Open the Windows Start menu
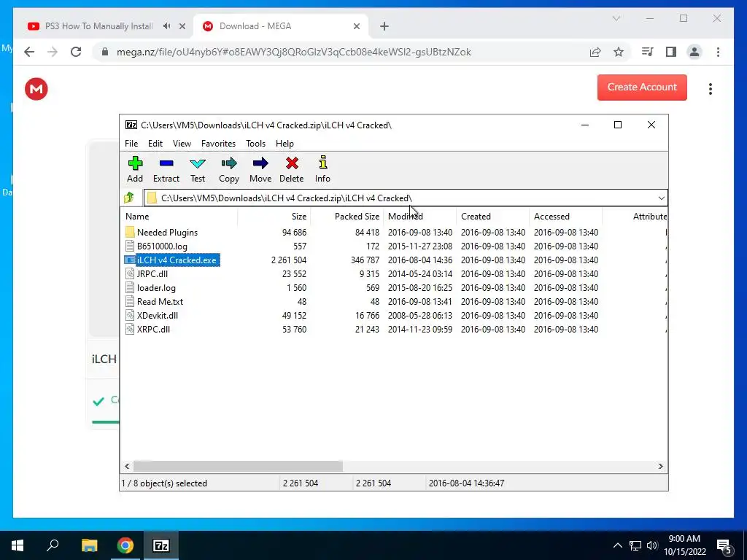This screenshot has width=747, height=560. coord(18,545)
